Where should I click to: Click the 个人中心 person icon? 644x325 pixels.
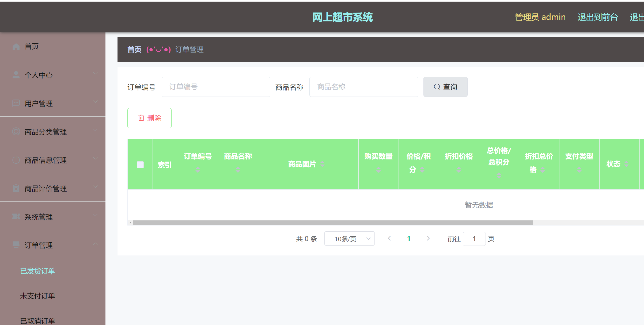[16, 75]
